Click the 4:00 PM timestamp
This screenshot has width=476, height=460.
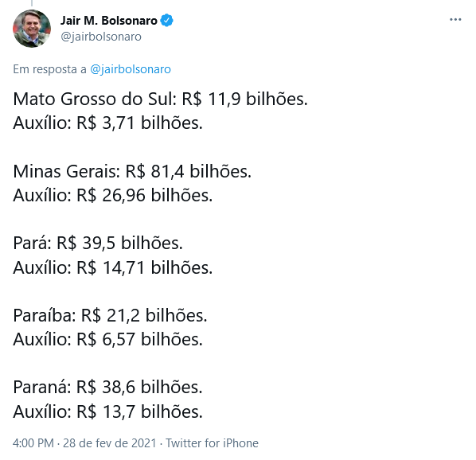33,443
